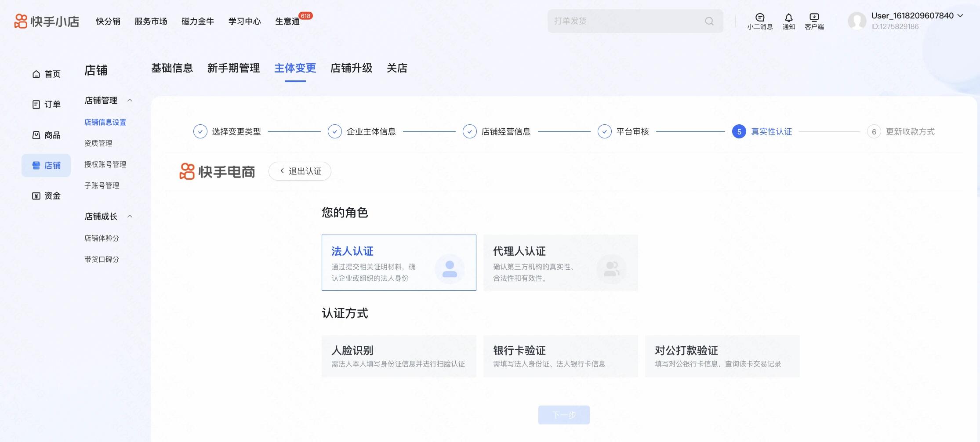Click the 下一步 button

point(564,415)
